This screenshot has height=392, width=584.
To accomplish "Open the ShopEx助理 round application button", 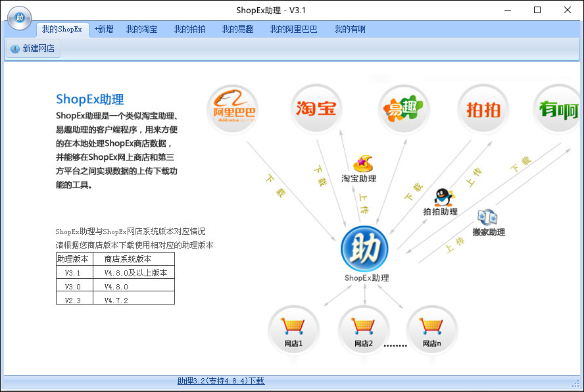I will (19, 18).
